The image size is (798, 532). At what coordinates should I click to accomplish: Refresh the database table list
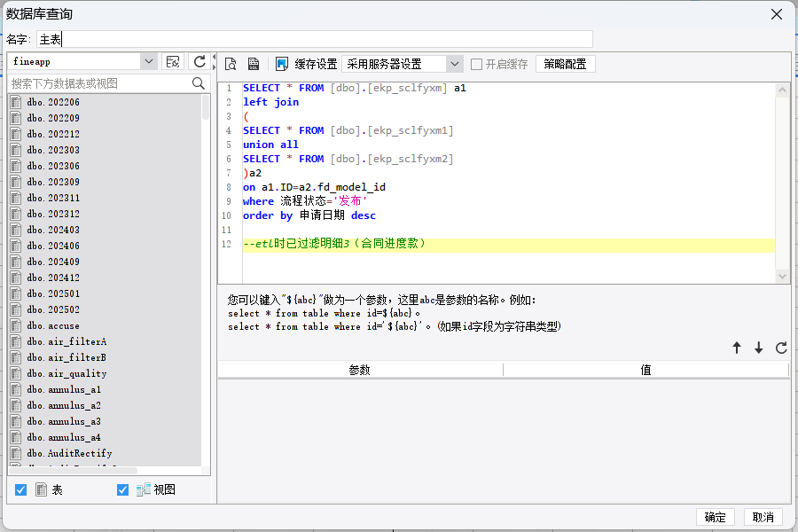199,61
